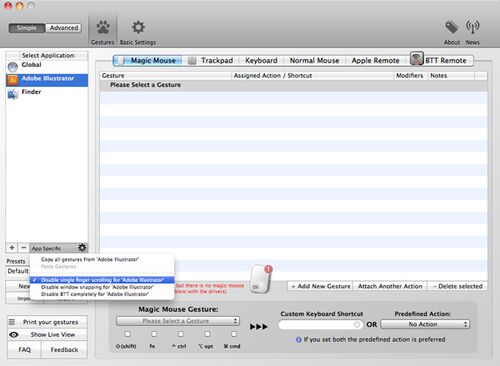Click the About tag icon
Screen dimensions: 500x366
(452, 27)
